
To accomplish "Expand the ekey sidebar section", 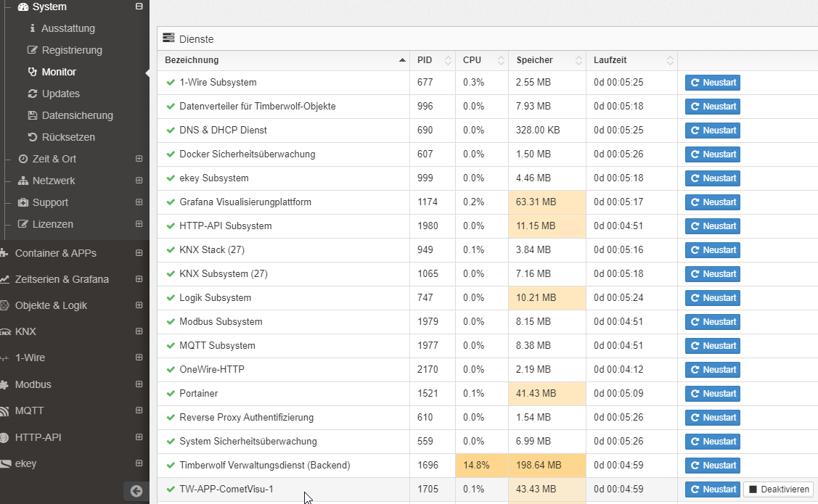I will coord(139,463).
